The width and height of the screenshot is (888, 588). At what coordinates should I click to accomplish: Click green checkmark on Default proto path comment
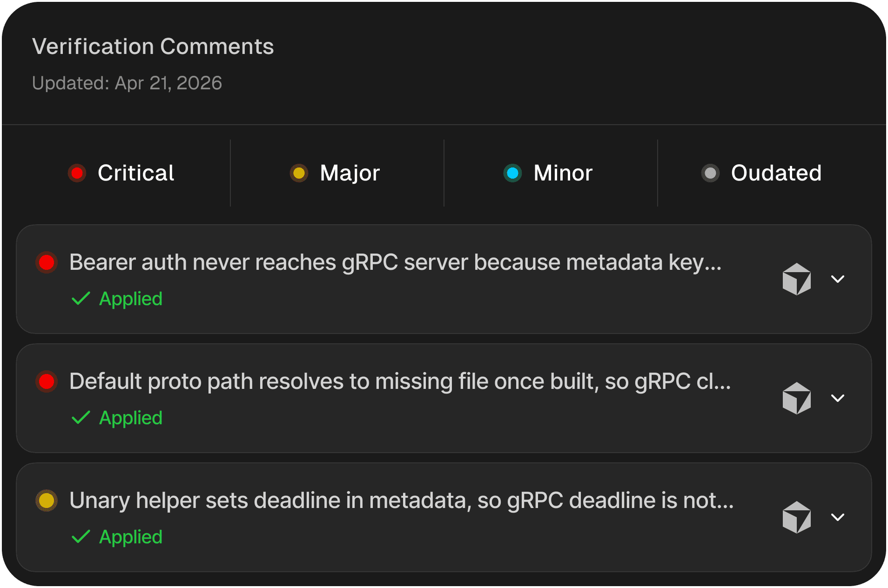point(81,418)
